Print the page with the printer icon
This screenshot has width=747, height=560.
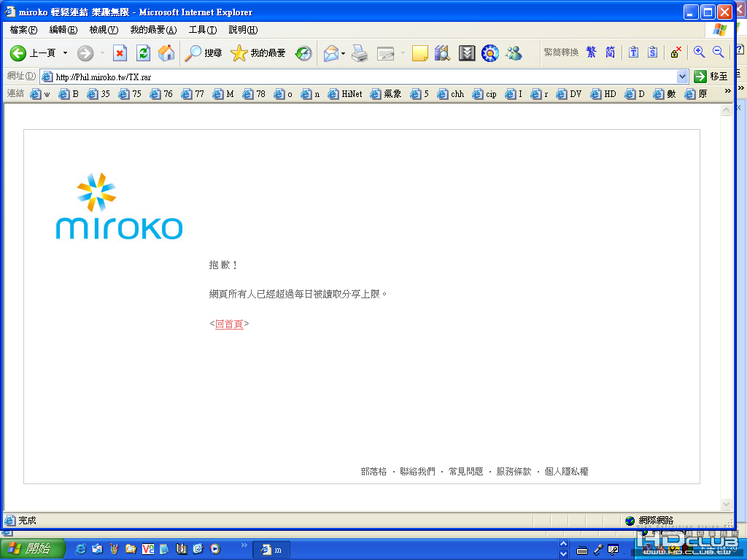coord(360,52)
